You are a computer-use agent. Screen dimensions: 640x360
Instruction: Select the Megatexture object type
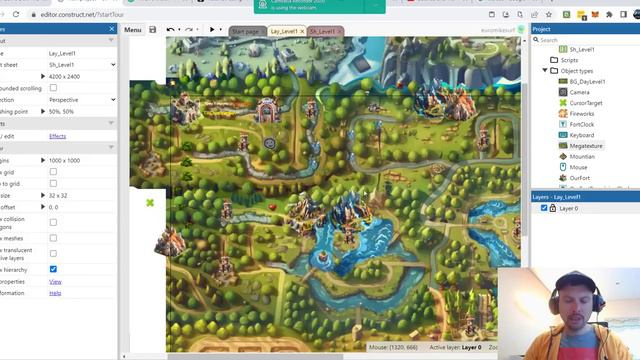tap(586, 146)
